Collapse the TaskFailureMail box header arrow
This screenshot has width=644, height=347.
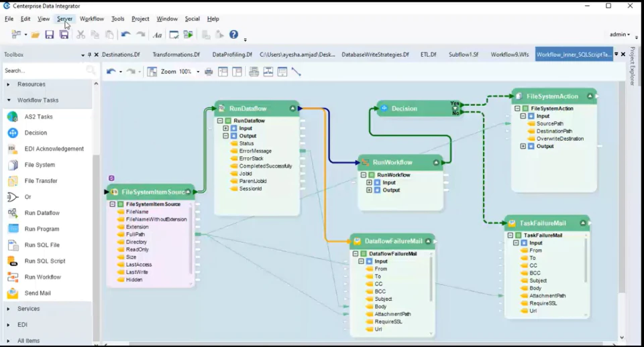[583, 223]
